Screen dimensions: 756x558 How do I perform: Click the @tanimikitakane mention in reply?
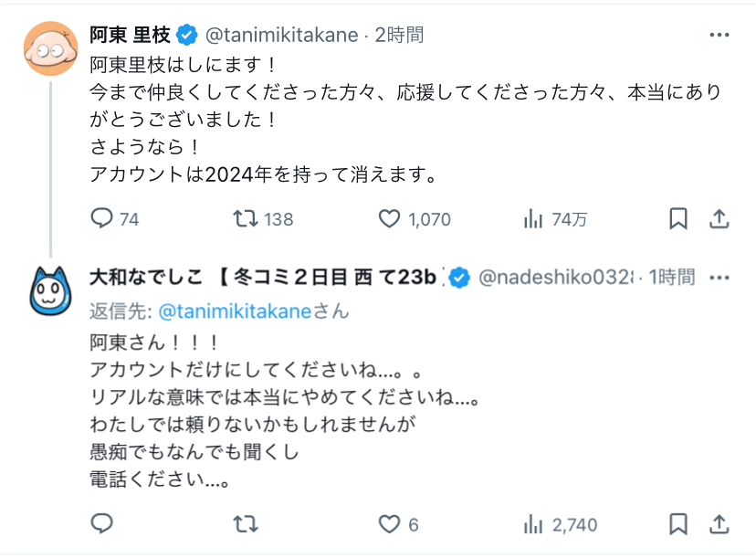[x=235, y=311]
